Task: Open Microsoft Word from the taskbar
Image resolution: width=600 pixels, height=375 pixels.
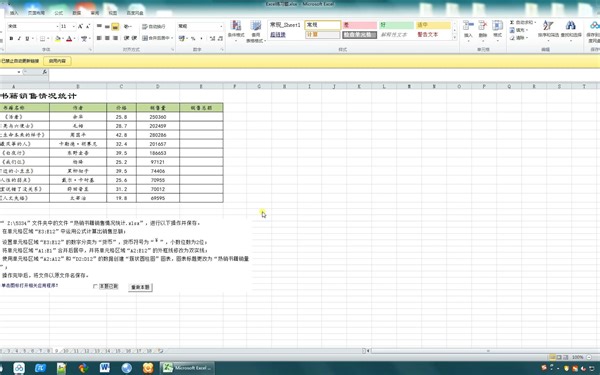Action: 104,368
